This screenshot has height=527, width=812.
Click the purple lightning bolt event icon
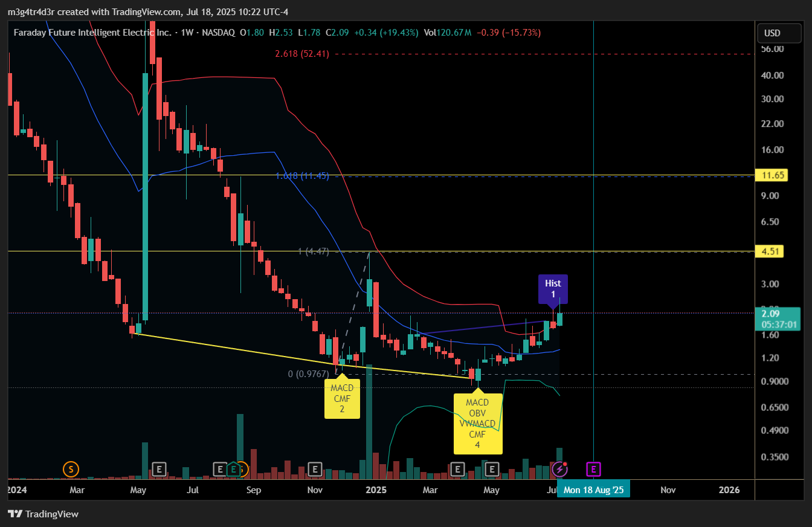click(560, 468)
